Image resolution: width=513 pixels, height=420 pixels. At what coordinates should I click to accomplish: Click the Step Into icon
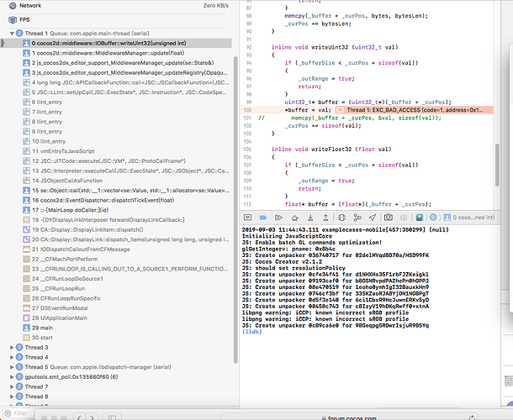point(310,218)
